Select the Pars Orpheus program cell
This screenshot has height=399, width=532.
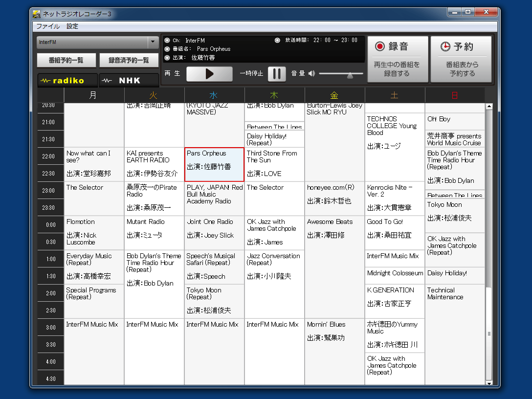point(215,164)
